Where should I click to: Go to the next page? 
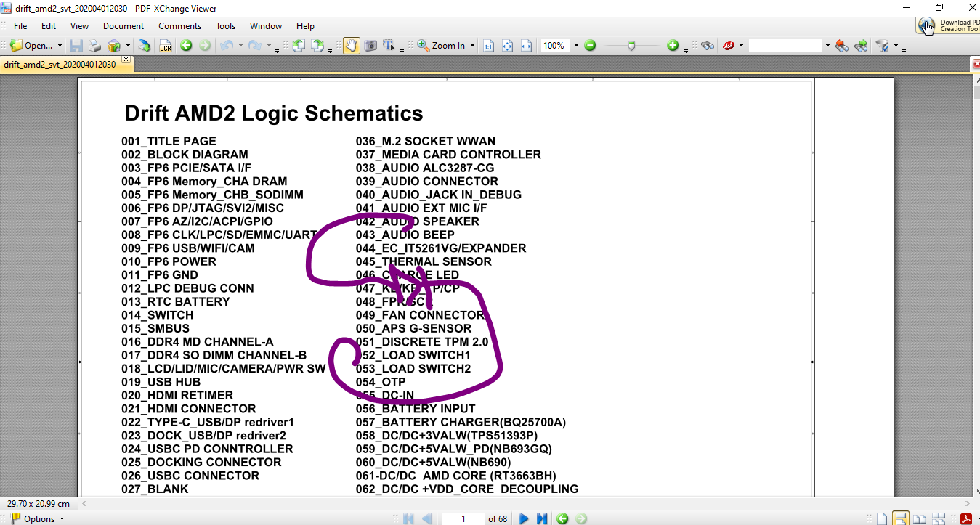pos(524,518)
